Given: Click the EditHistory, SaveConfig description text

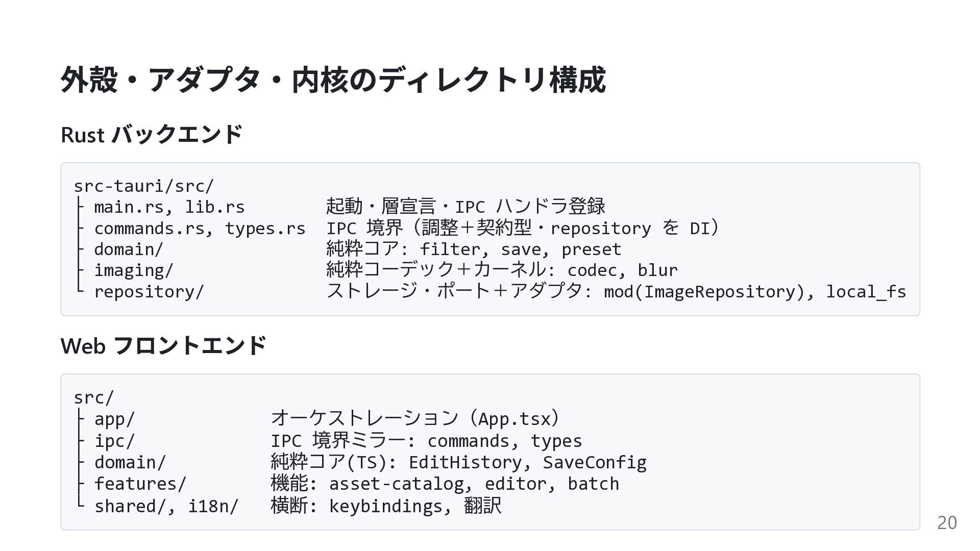Looking at the screenshot, I should pos(528,462).
